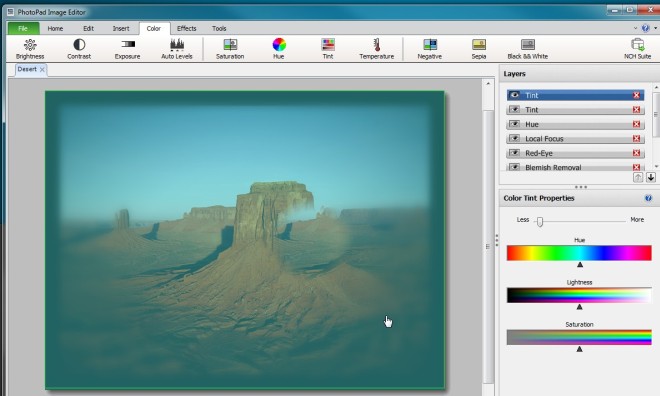
Task: Apply the Negative effect
Action: coord(429,49)
